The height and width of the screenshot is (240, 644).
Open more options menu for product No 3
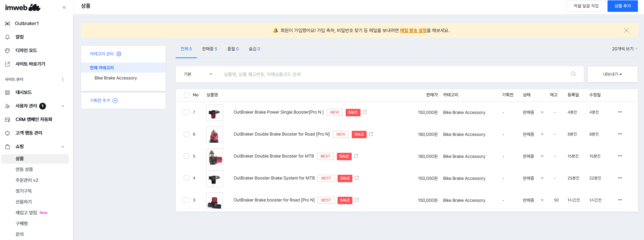click(620, 200)
